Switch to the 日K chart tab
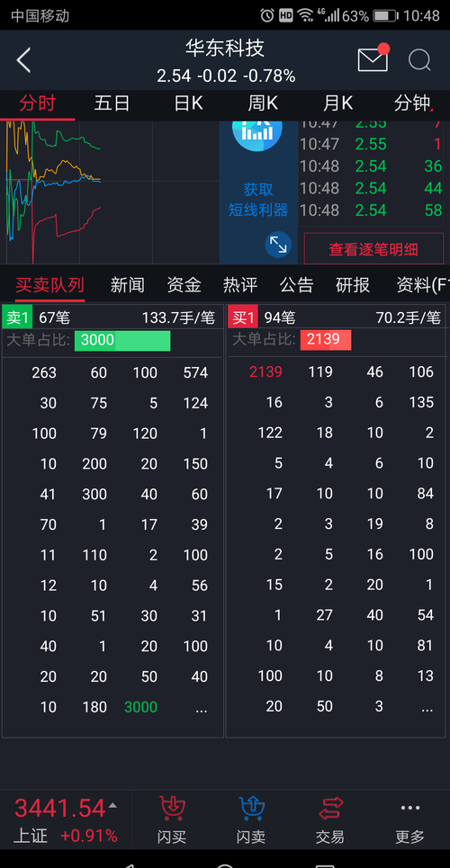Screen dimensions: 450x868 pyautogui.click(x=188, y=103)
